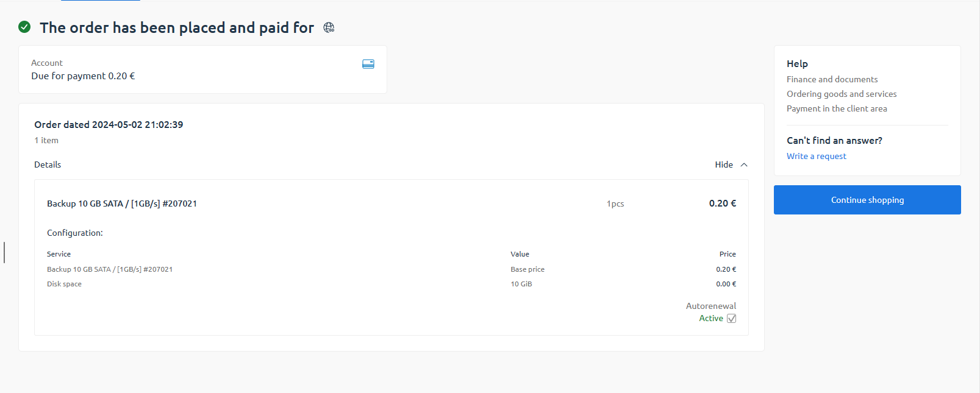
Task: Click the globe link icon beside the title
Action: (x=329, y=27)
